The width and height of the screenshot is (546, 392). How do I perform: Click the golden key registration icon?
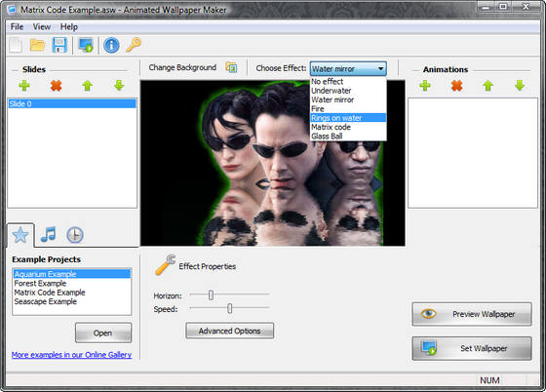pos(134,45)
